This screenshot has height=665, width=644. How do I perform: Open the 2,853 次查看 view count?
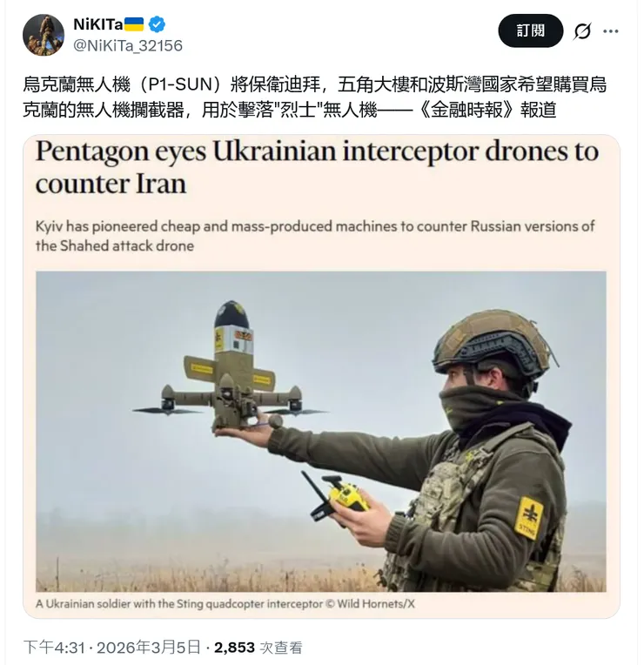(x=258, y=648)
